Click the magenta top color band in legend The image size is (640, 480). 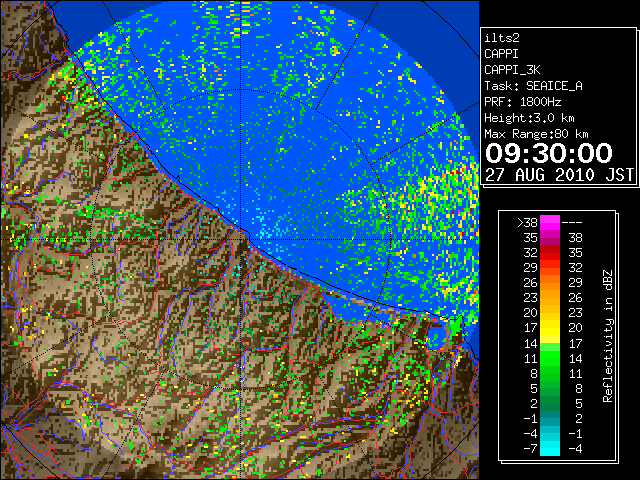click(x=550, y=223)
